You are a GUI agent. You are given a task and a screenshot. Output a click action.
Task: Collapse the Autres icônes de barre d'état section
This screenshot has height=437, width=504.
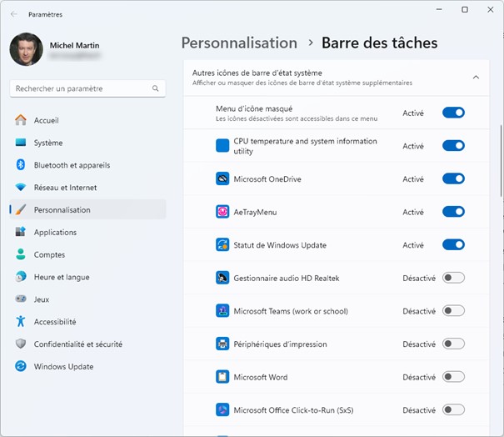click(476, 78)
